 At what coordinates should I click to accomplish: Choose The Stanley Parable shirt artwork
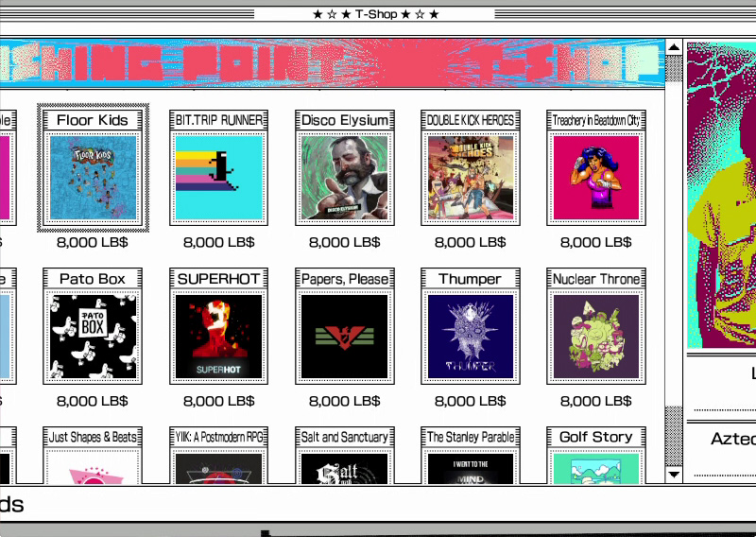pyautogui.click(x=471, y=469)
